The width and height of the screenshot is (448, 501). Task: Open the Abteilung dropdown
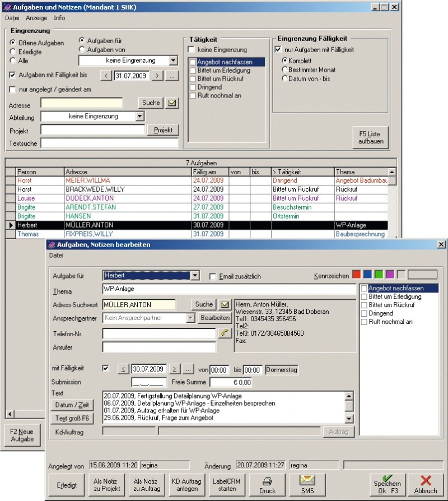140,117
